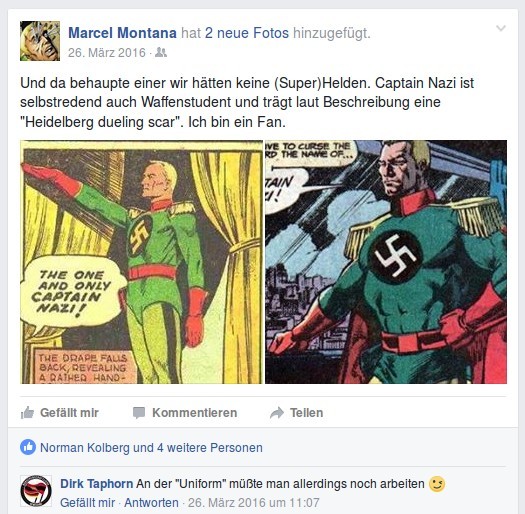The width and height of the screenshot is (525, 514).
Task: Share the post with Teilen
Action: 306,413
